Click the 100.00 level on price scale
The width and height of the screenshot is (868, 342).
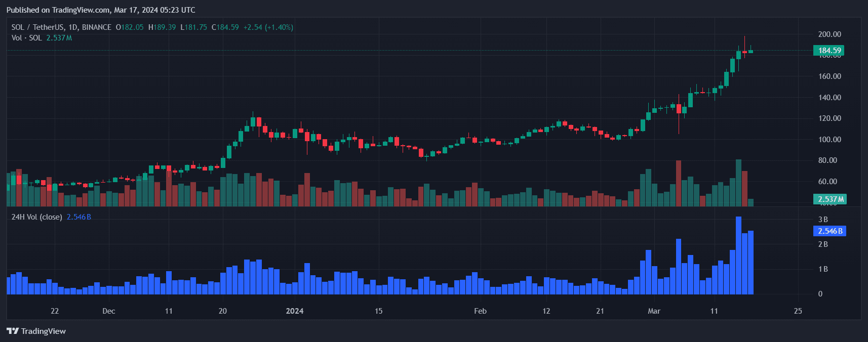(830, 140)
